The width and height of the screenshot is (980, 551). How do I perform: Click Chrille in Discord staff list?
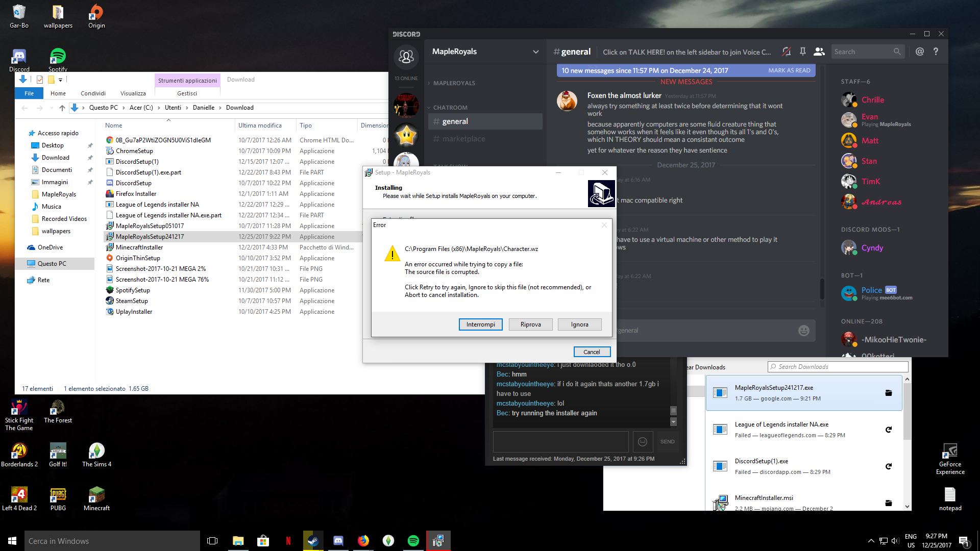click(872, 100)
